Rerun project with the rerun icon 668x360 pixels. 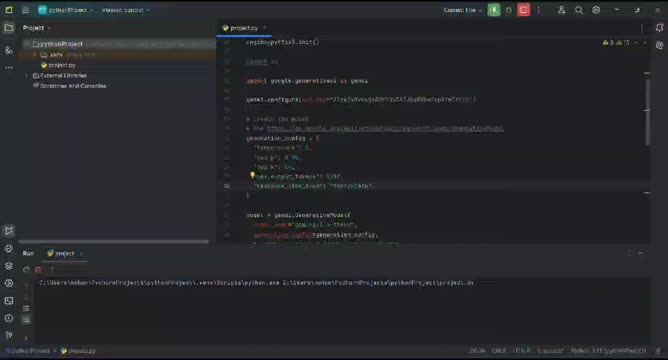pyautogui.click(x=26, y=269)
